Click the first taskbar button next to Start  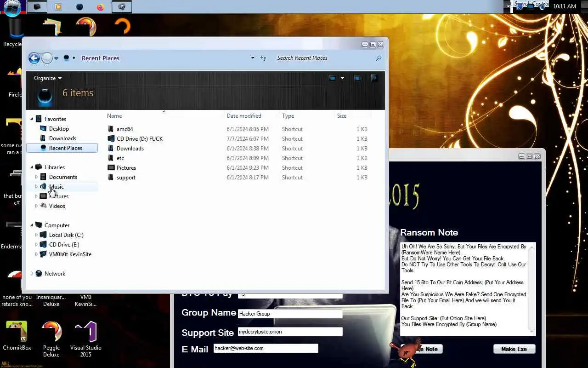37,7
